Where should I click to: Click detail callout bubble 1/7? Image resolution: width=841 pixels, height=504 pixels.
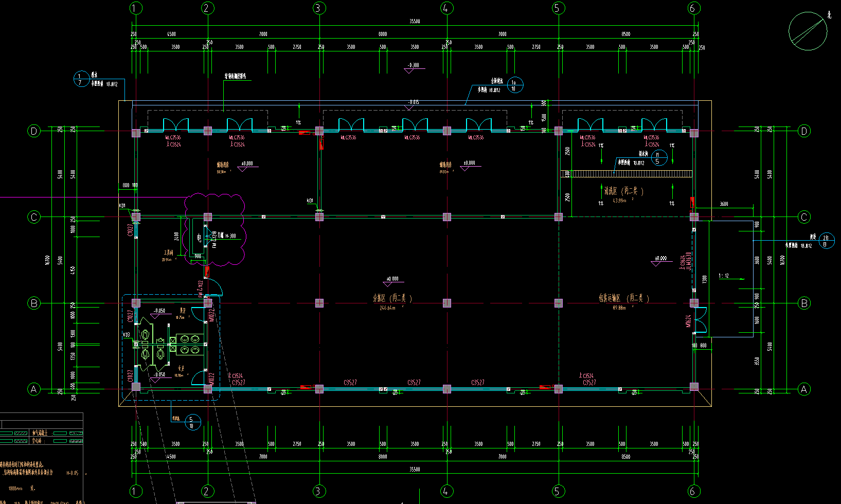coord(81,79)
